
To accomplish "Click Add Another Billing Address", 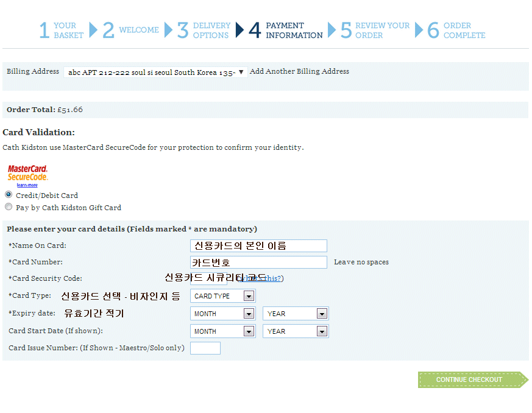I will pos(299,71).
